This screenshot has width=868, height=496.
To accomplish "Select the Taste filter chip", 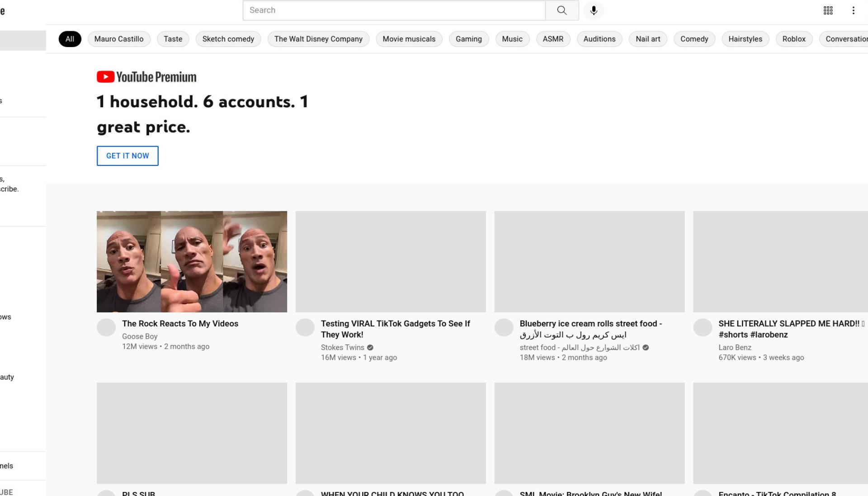I will [x=173, y=39].
